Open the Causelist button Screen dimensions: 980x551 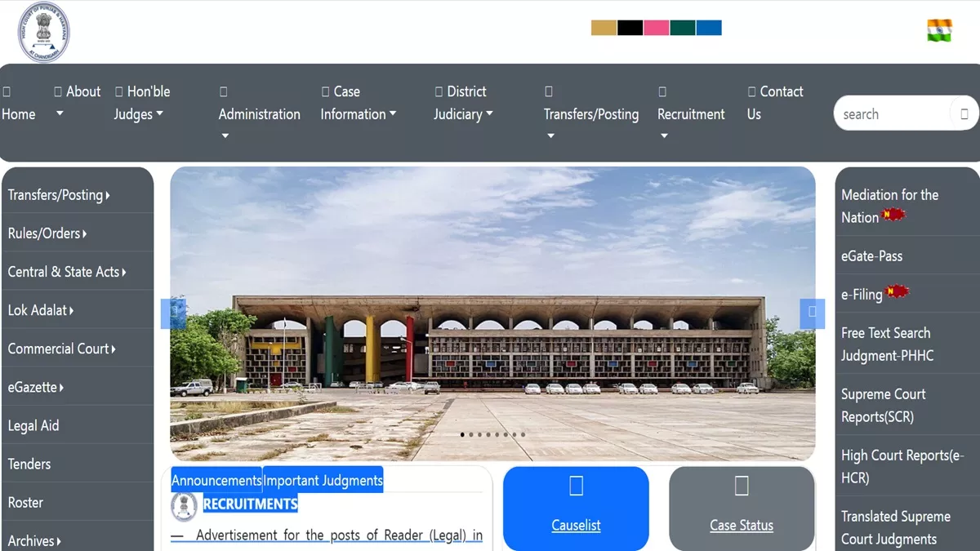coord(576,508)
